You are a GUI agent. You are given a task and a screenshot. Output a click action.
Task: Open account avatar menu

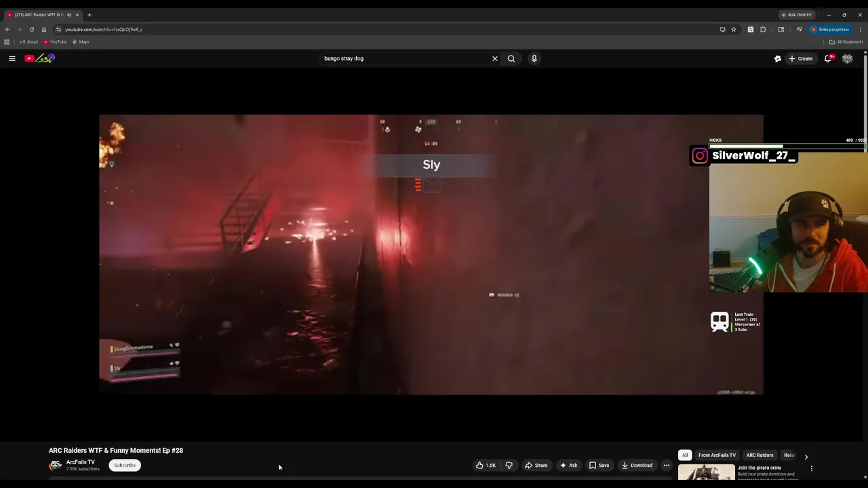[x=847, y=58]
